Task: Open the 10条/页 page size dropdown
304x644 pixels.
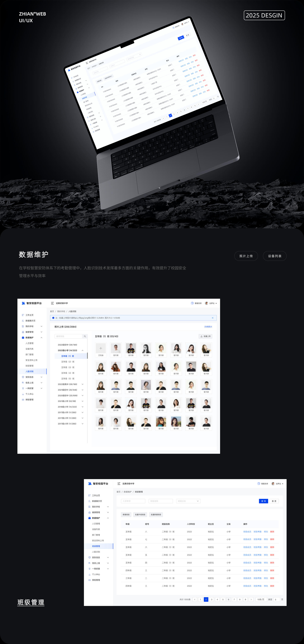Action: pyautogui.click(x=261, y=599)
